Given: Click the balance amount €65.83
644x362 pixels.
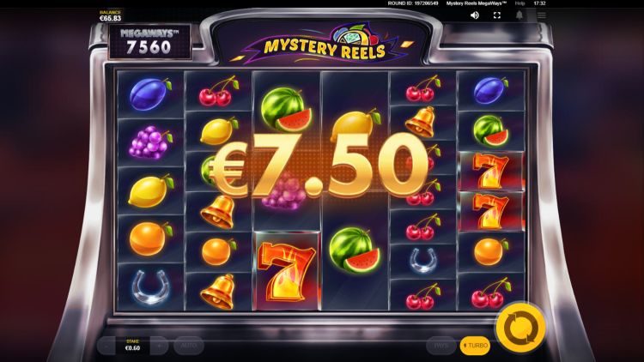Looking at the screenshot, I should (x=111, y=19).
